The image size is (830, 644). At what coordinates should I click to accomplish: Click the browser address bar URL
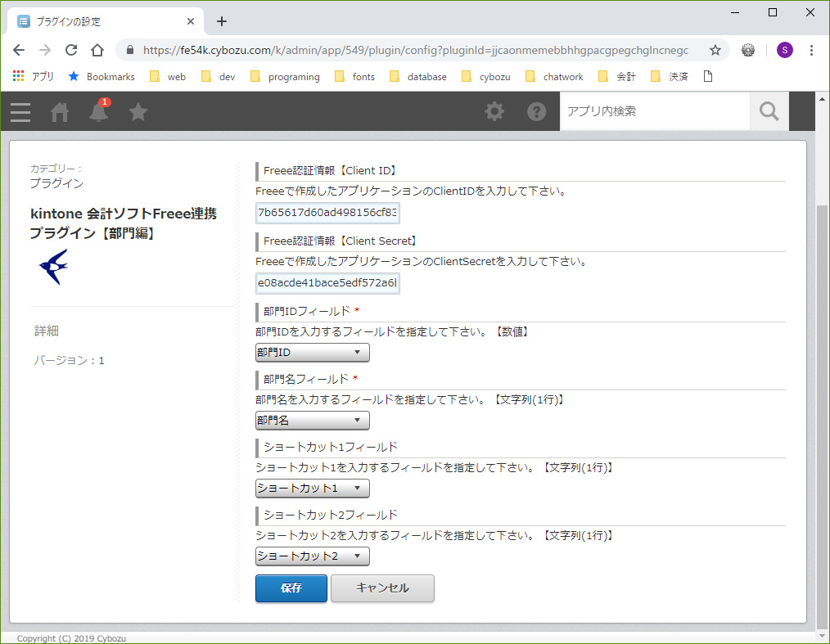click(416, 50)
